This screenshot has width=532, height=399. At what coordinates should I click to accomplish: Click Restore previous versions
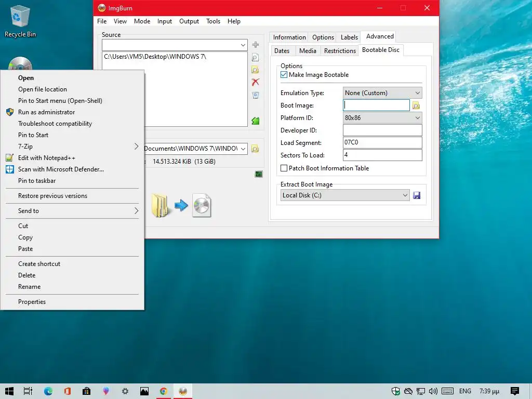pos(72,196)
